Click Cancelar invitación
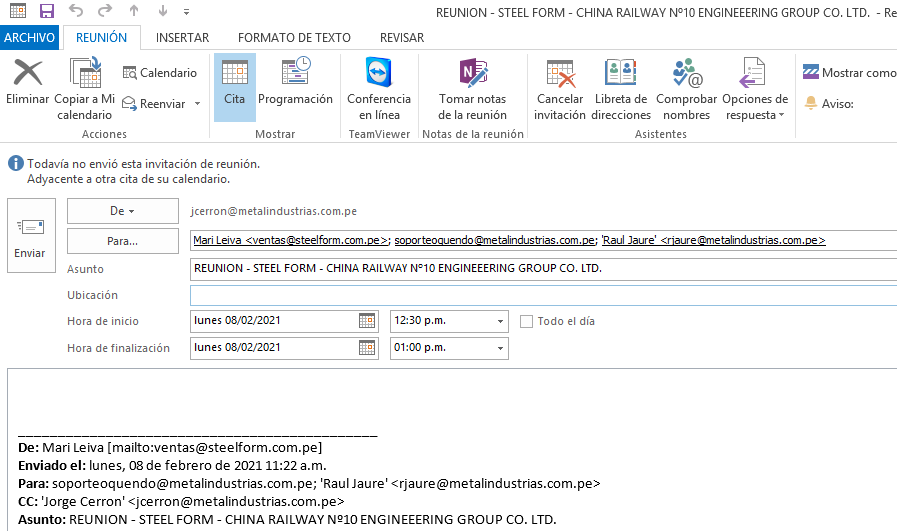 [559, 89]
